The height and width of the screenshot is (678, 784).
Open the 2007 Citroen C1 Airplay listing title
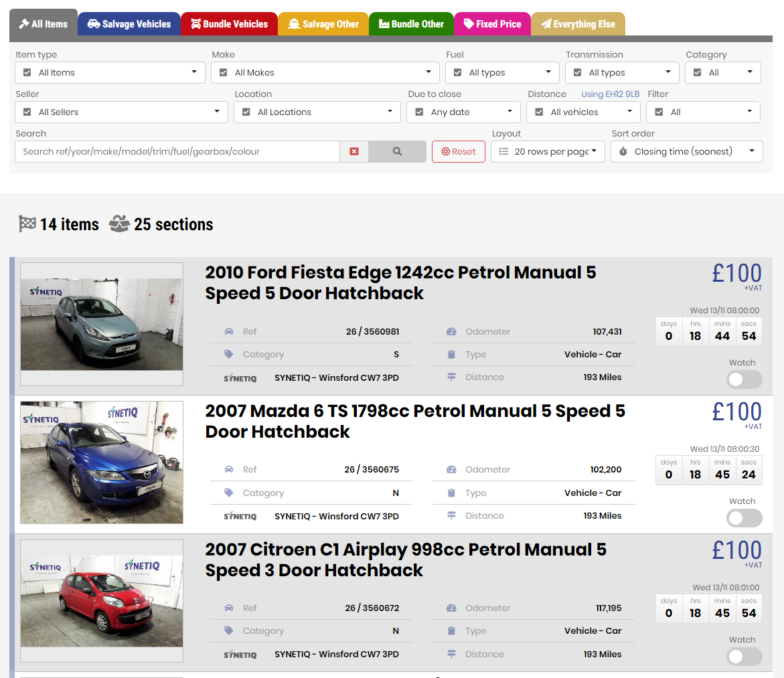pos(406,560)
